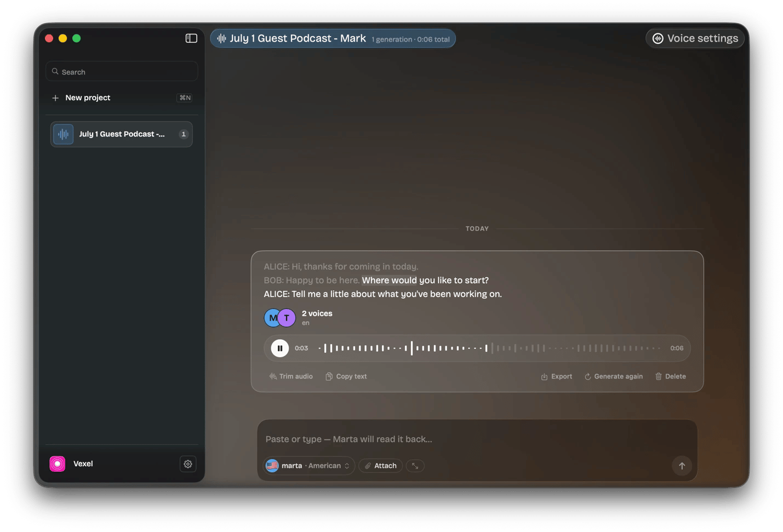Viewport: 783px width, 532px height.
Task: Attach a file
Action: [381, 466]
